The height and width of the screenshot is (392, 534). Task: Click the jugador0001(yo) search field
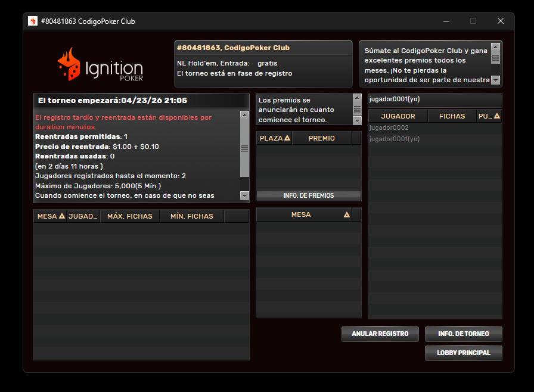435,99
